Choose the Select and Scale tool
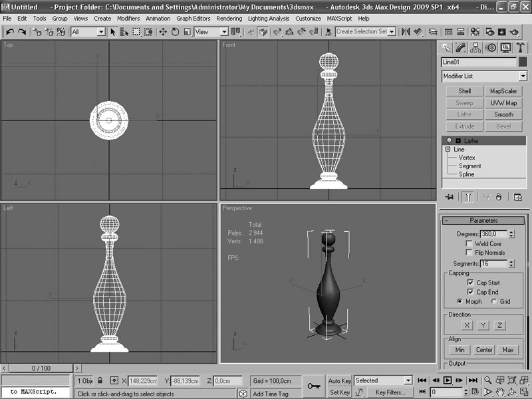Viewport: 532px width, 399px height. [187, 32]
